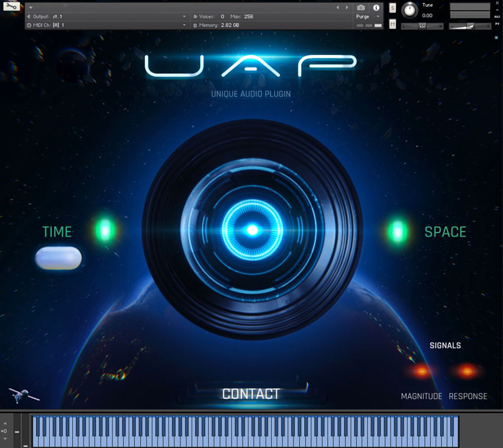Screen dimensions: 503x448
Task: Click the pitch bend wheel strip
Action: pyautogui.click(x=17, y=430)
